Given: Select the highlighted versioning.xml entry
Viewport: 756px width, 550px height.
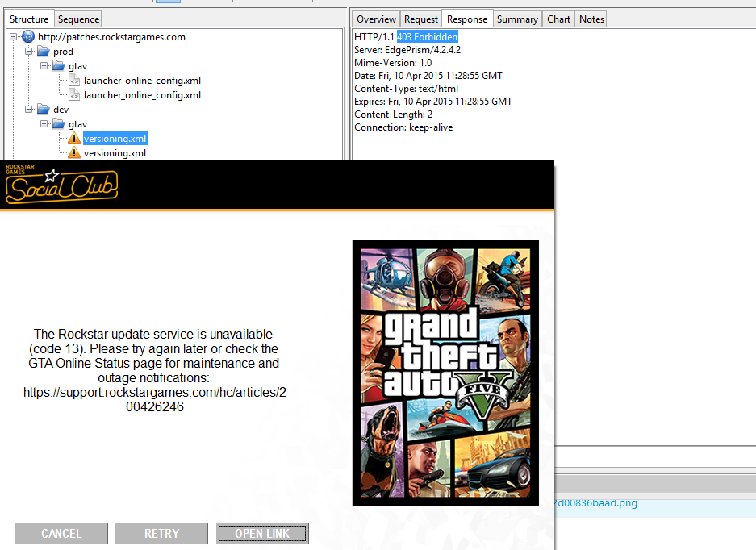Looking at the screenshot, I should tap(115, 139).
